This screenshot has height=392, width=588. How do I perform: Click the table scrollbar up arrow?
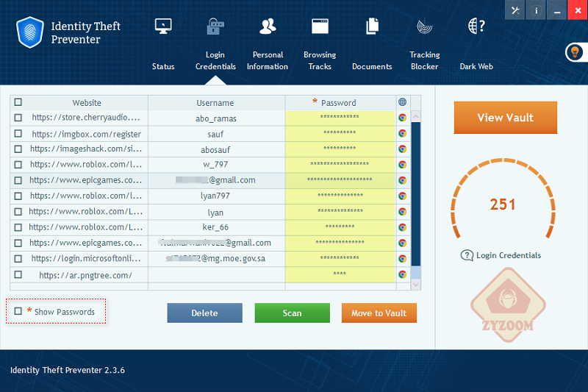pyautogui.click(x=416, y=117)
